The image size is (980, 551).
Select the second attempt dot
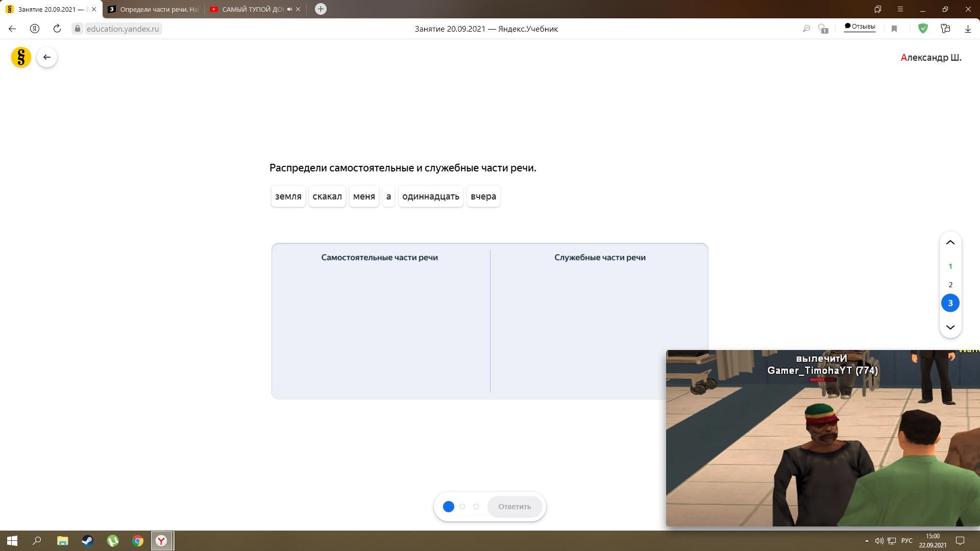(x=462, y=507)
